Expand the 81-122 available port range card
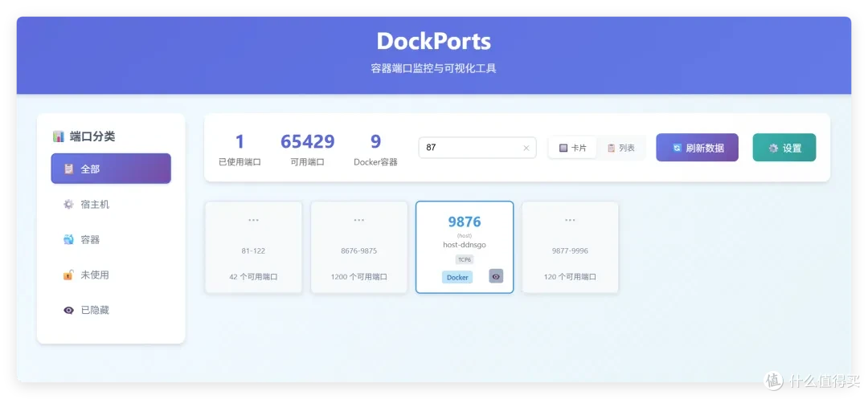Viewport: 868px width, 399px height. pos(253,247)
